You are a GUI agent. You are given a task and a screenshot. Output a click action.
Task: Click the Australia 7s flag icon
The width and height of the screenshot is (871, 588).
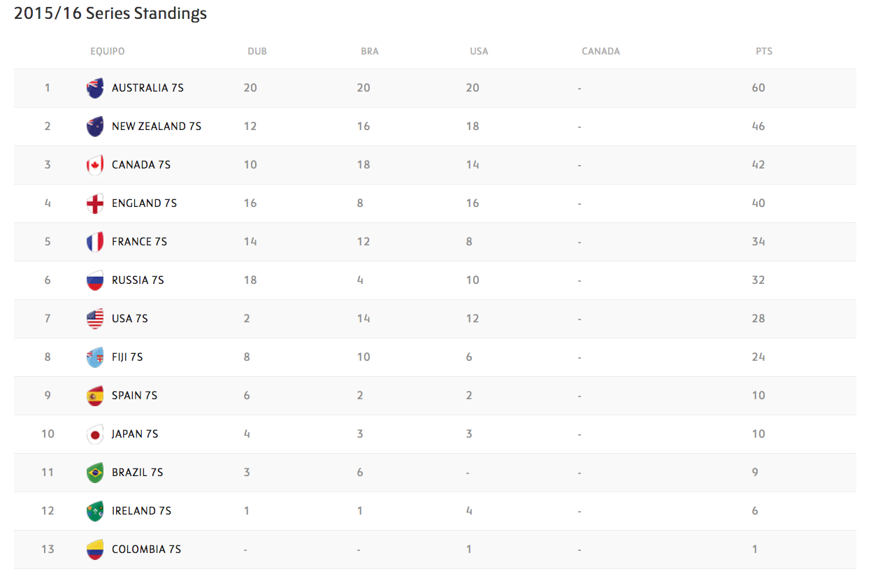[x=95, y=88]
